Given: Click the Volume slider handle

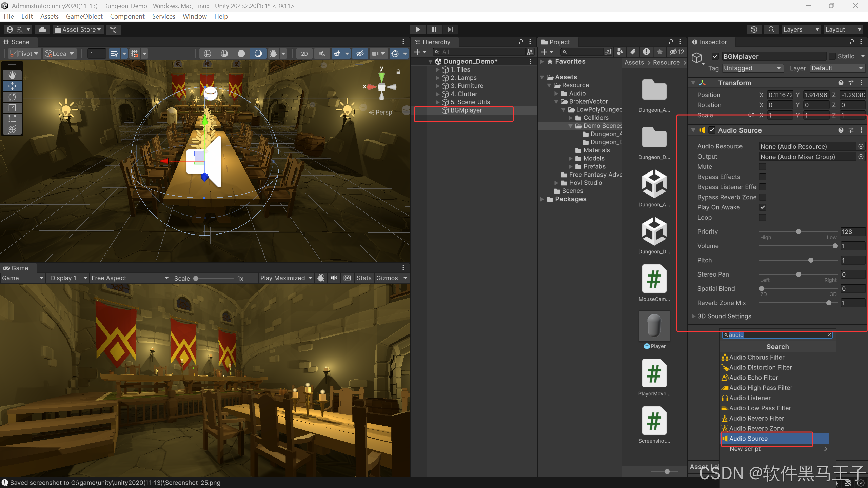Looking at the screenshot, I should (x=835, y=246).
